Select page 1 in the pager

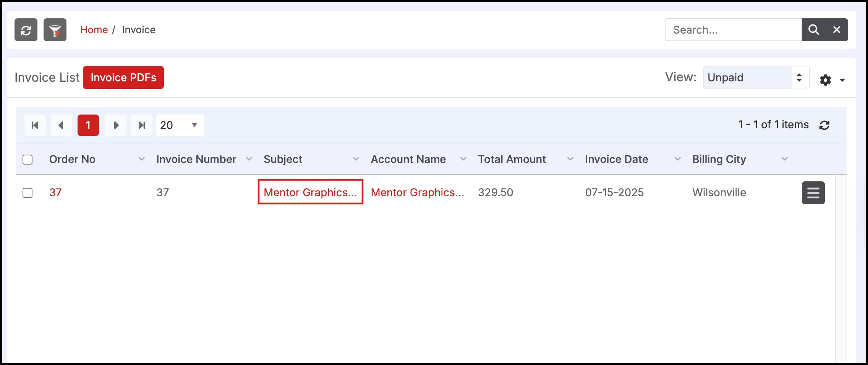click(88, 125)
